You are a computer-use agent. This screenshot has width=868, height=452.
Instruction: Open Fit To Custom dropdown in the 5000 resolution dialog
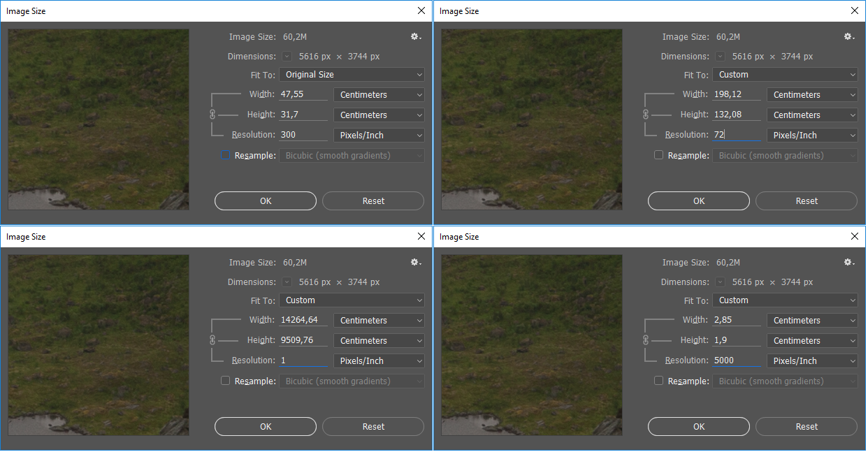(785, 300)
